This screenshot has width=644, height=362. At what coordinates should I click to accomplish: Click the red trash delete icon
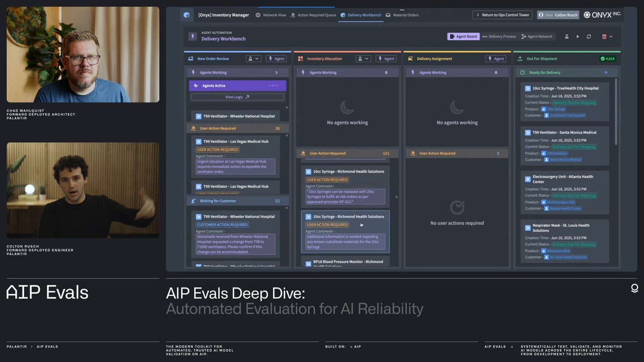604,36
